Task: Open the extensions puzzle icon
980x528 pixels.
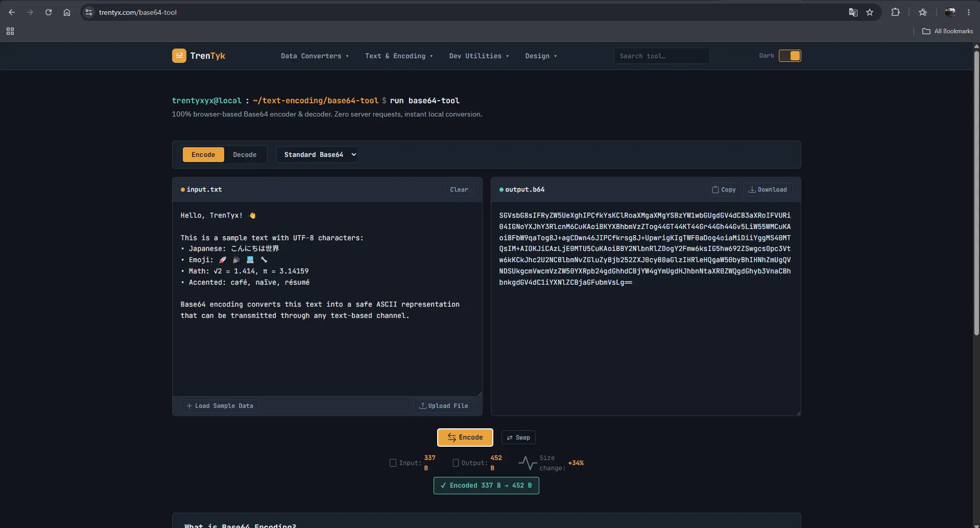Action: (x=895, y=12)
